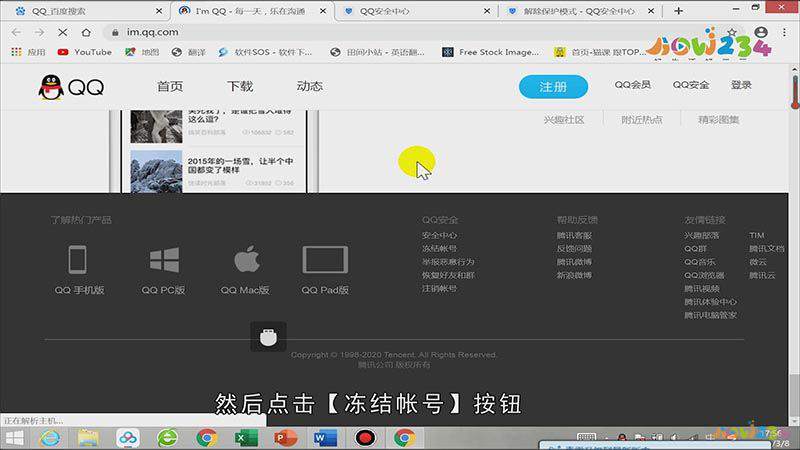Open the green 360 browser taskbar icon
This screenshot has height=450, width=800.
pyautogui.click(x=167, y=438)
